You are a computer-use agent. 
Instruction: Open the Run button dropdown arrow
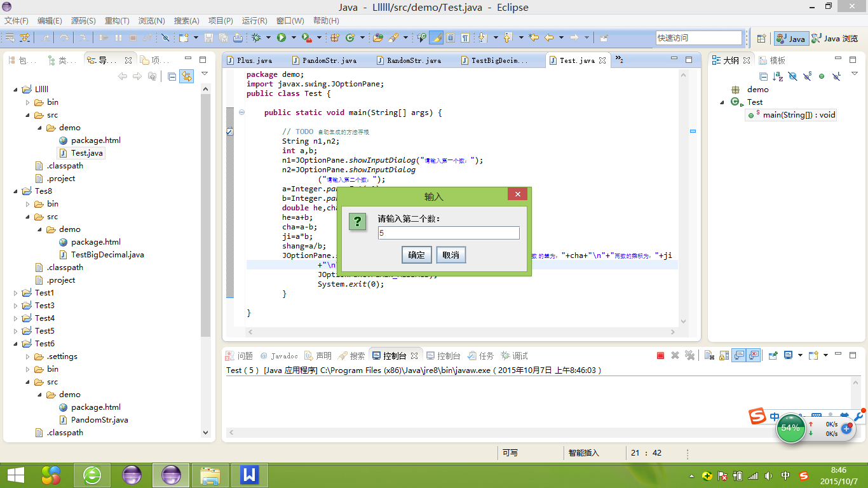click(294, 37)
